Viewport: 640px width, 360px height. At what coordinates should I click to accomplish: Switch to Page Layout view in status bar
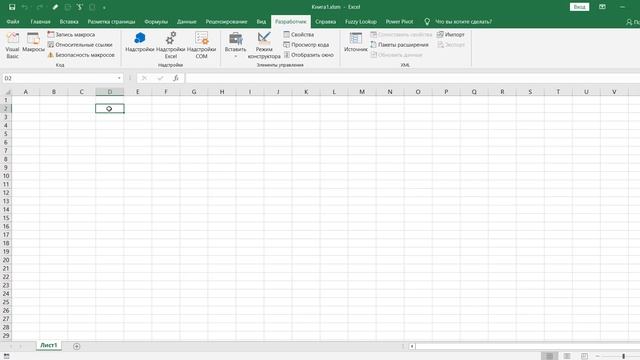click(x=567, y=356)
